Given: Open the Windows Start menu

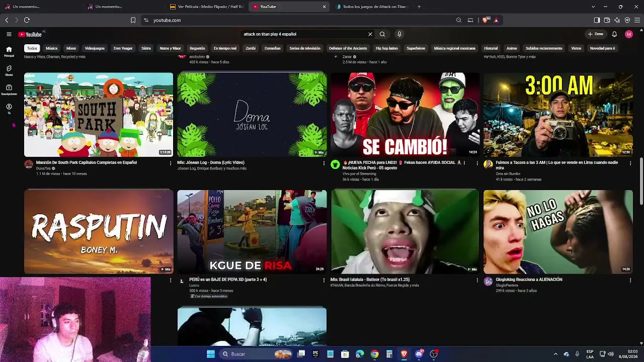Looking at the screenshot, I should click(x=210, y=354).
